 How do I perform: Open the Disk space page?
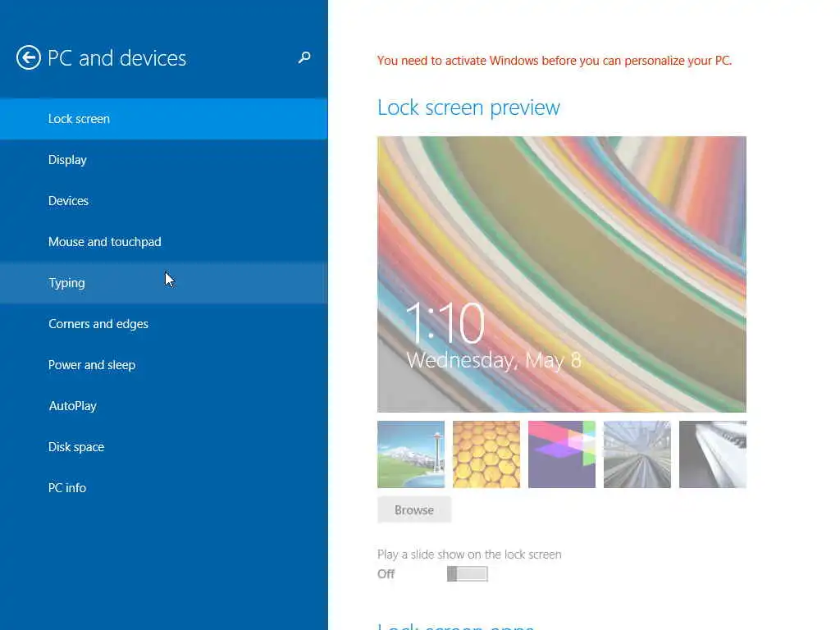(163, 447)
